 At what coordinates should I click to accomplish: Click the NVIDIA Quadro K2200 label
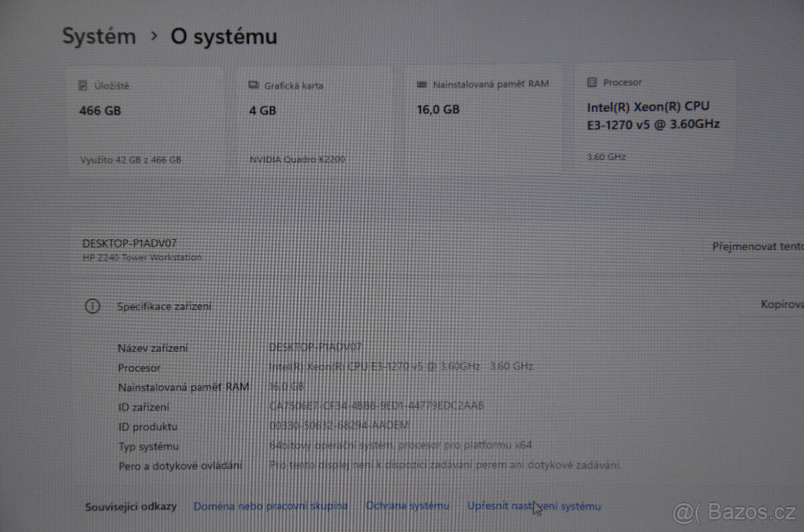pyautogui.click(x=297, y=159)
